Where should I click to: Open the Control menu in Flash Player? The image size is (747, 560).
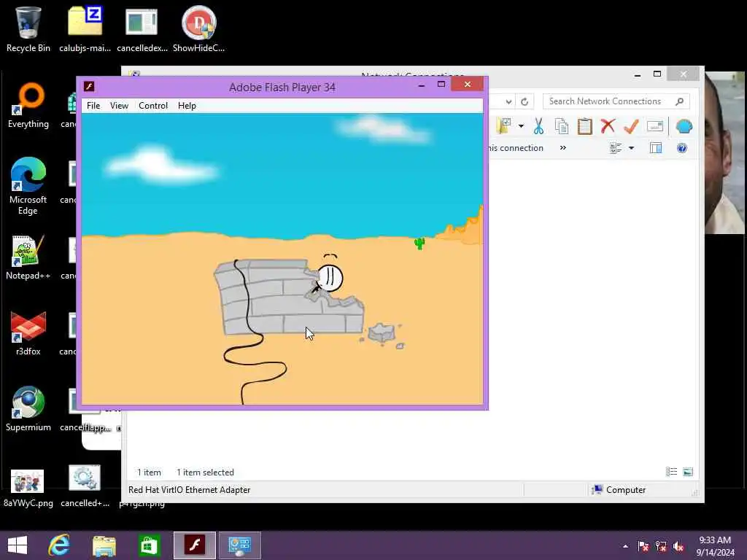click(x=153, y=106)
